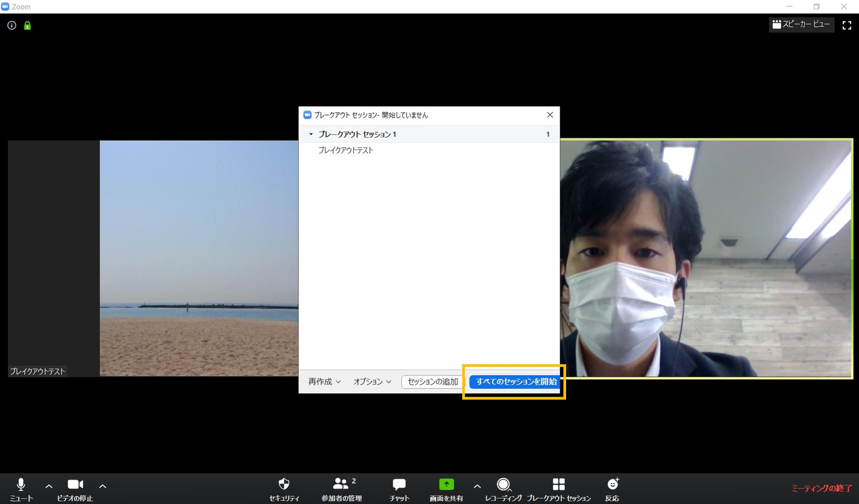Image resolution: width=859 pixels, height=504 pixels.
Task: Open the Options (オプション) menu
Action: click(372, 382)
